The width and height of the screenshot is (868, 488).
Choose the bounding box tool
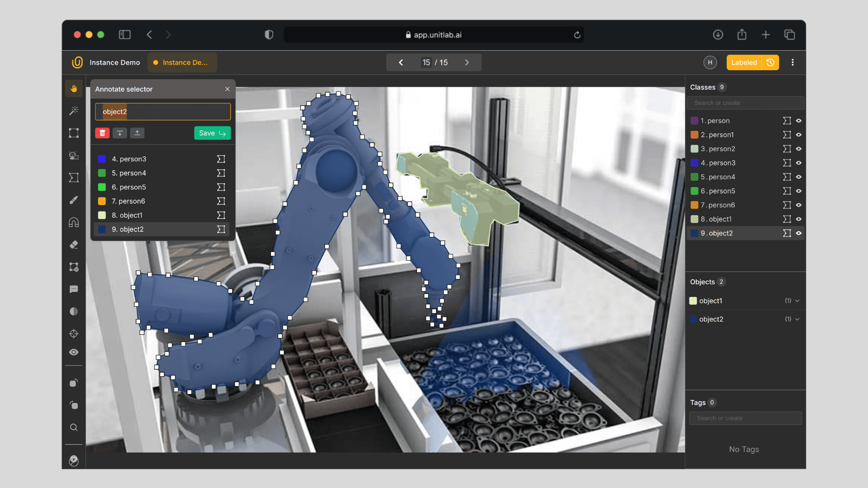73,133
